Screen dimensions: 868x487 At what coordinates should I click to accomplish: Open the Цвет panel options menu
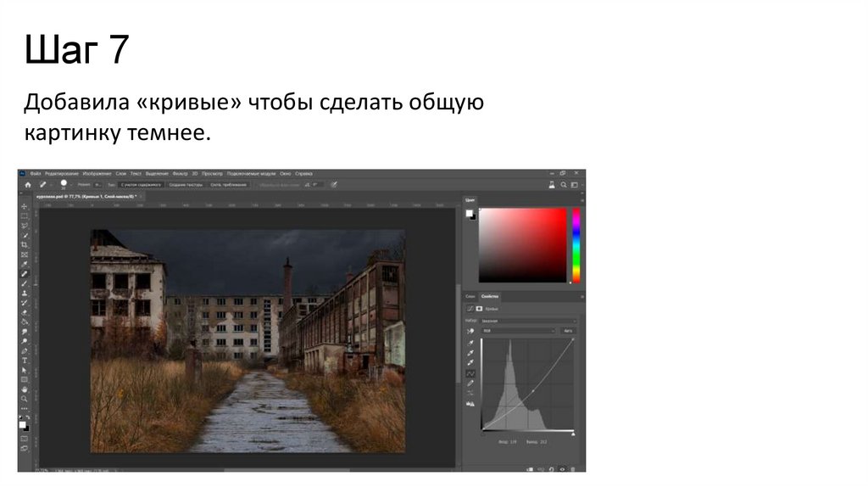pos(581,200)
